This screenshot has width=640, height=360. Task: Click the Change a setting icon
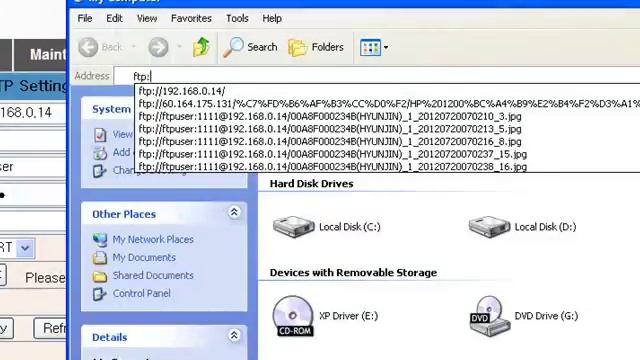pos(99,171)
